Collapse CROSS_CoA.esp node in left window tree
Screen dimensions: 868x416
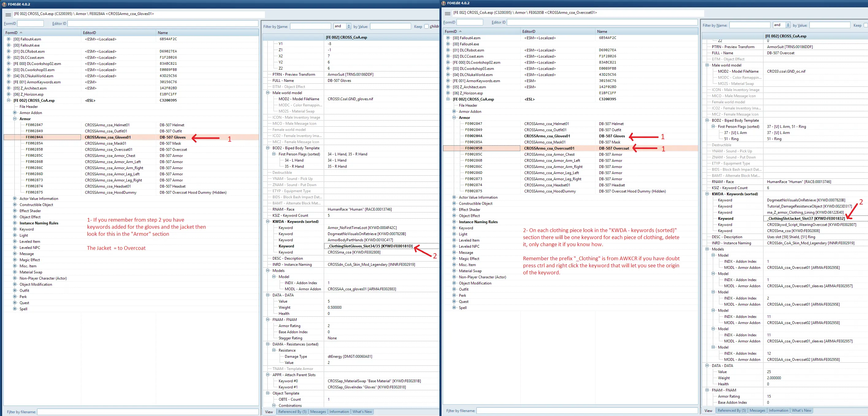click(8, 100)
